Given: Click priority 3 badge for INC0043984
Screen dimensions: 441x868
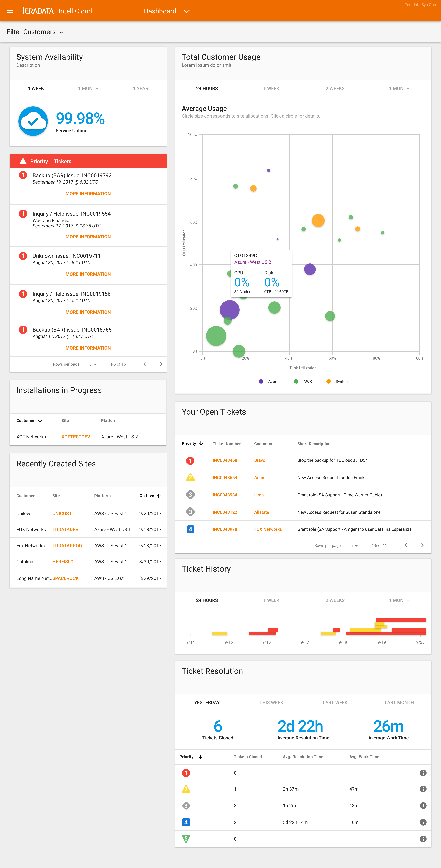Looking at the screenshot, I should click(190, 495).
